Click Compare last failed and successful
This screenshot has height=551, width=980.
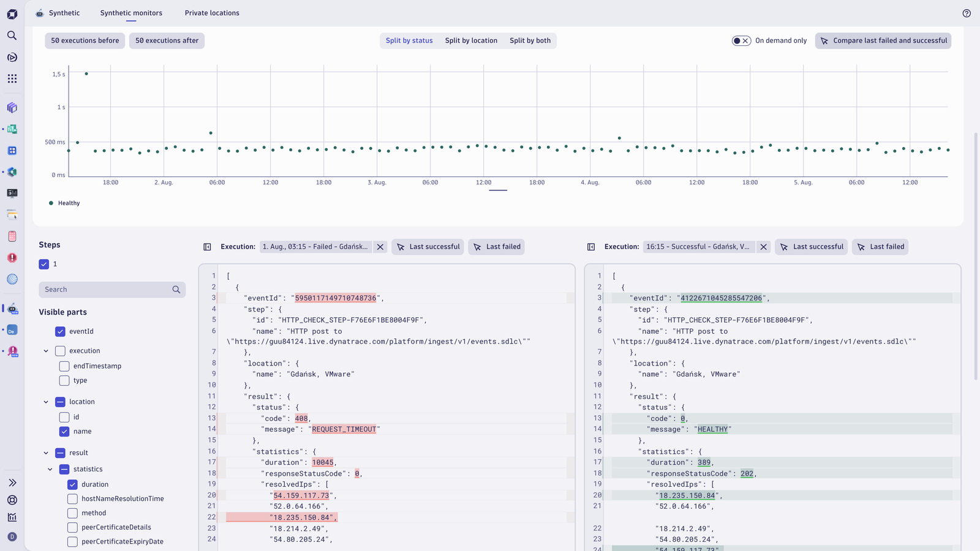pos(883,41)
